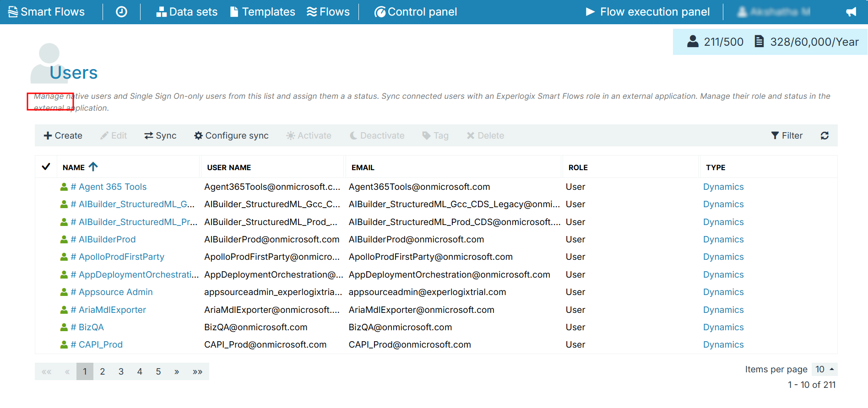Open Configure sync gear option
Screen dimensions: 868x408
coord(231,135)
